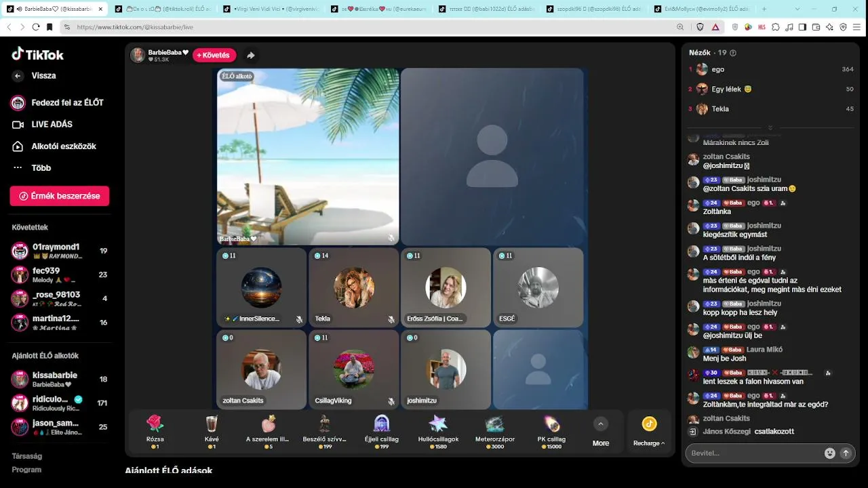Select ESGÉ guest tile
Image resolution: width=868 pixels, height=488 pixels.
pos(538,287)
